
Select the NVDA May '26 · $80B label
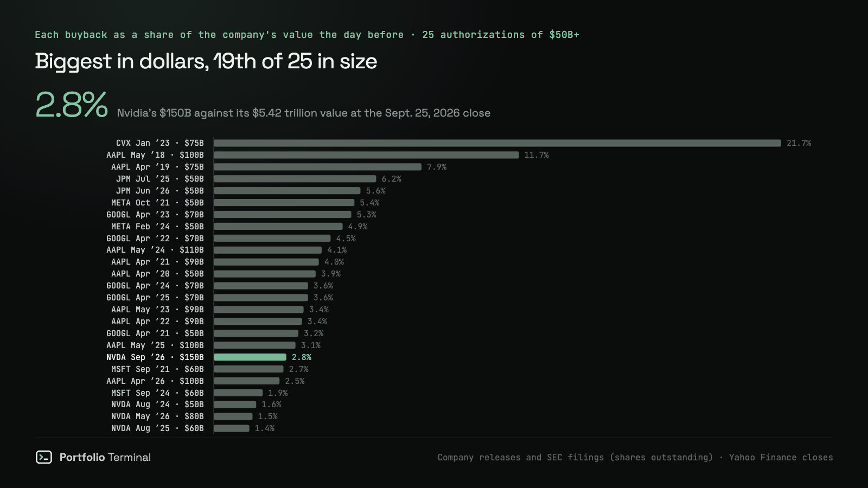pos(157,416)
